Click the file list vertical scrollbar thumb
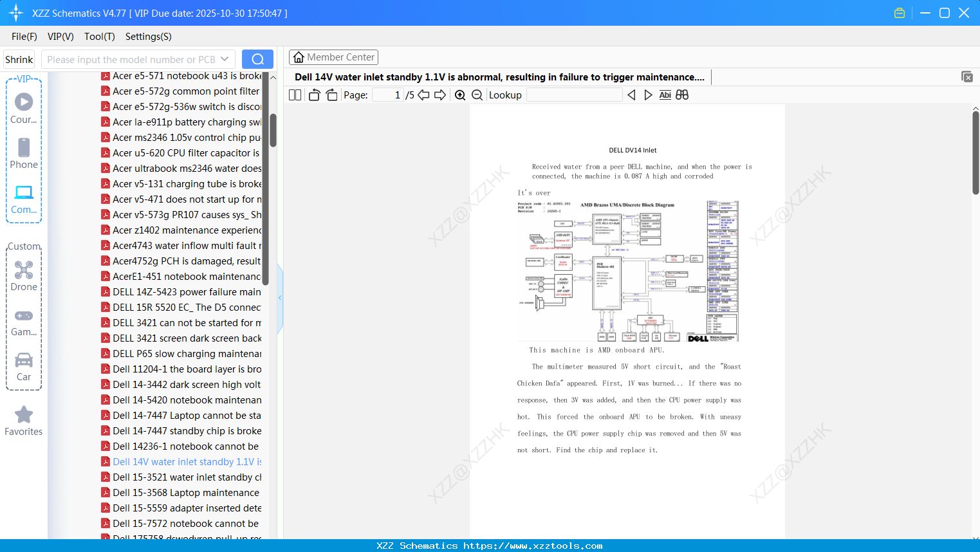The width and height of the screenshot is (980, 552). click(273, 130)
